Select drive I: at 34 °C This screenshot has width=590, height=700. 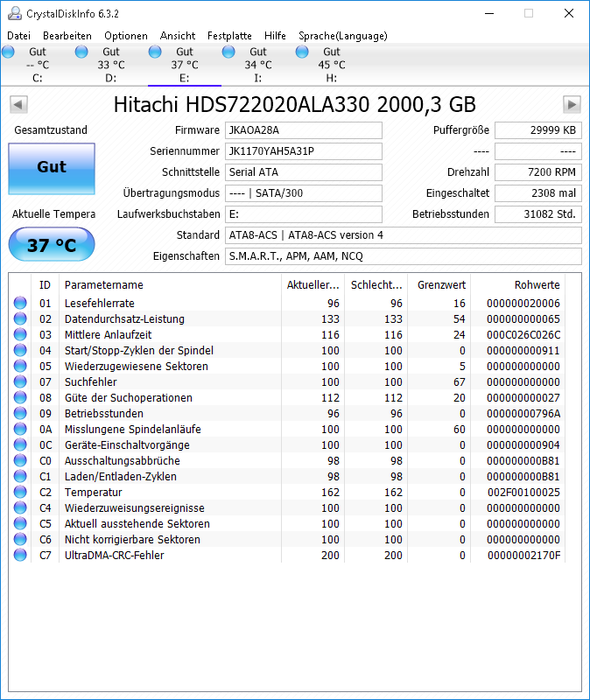pyautogui.click(x=258, y=65)
